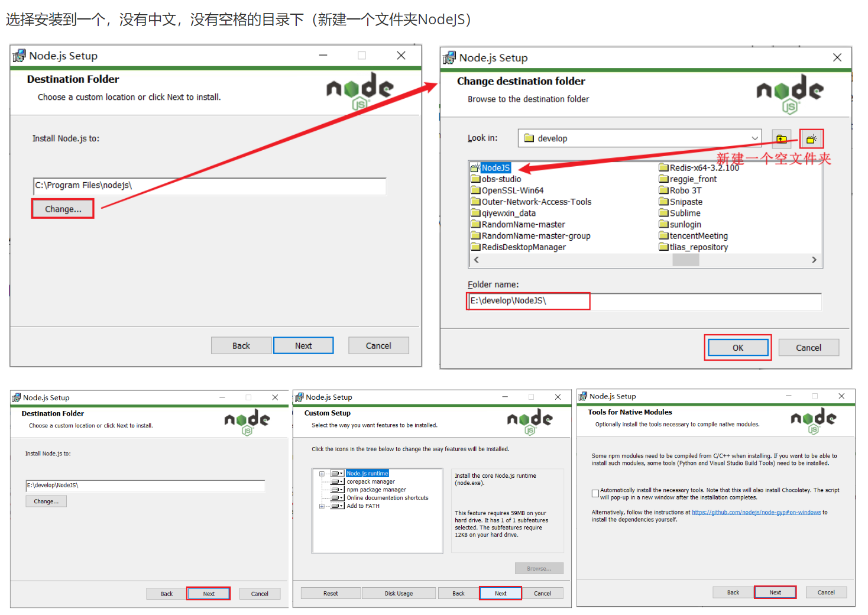Cancel the Change destination folder dialog
This screenshot has height=615, width=868.
[808, 348]
